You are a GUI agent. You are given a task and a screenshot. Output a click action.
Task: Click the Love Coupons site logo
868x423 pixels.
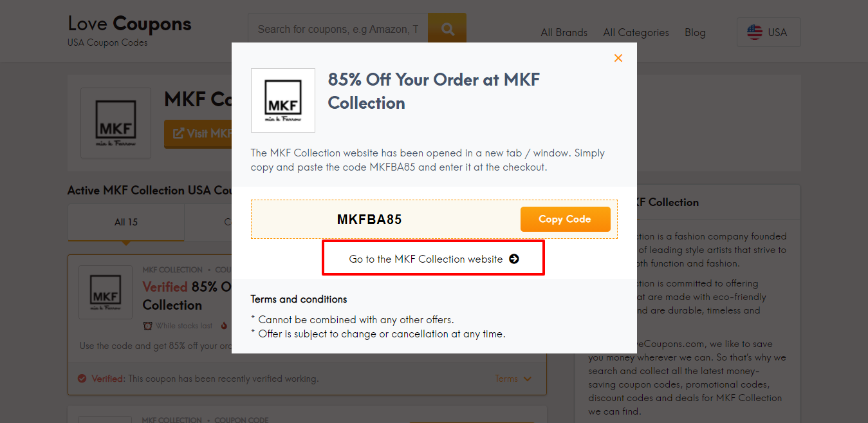(x=129, y=23)
